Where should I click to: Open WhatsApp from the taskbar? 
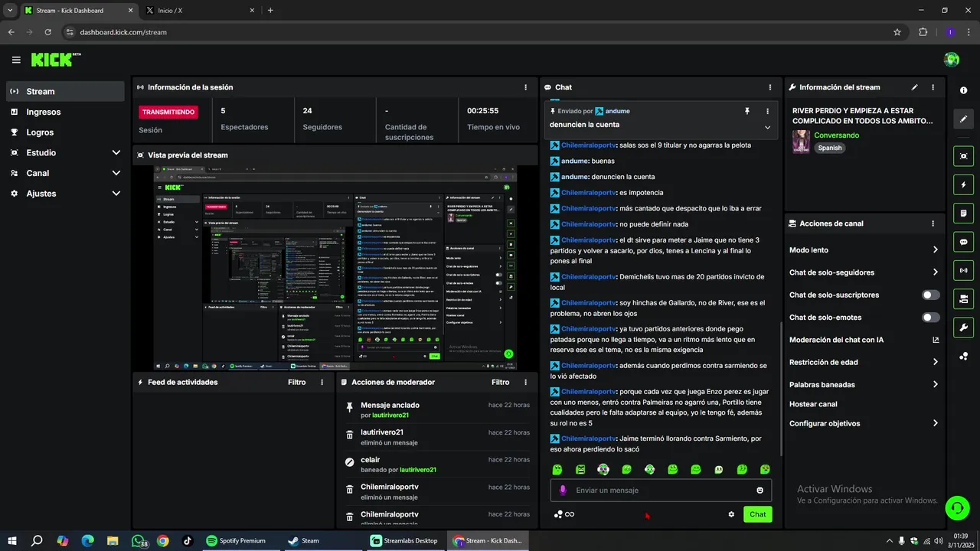(x=139, y=540)
